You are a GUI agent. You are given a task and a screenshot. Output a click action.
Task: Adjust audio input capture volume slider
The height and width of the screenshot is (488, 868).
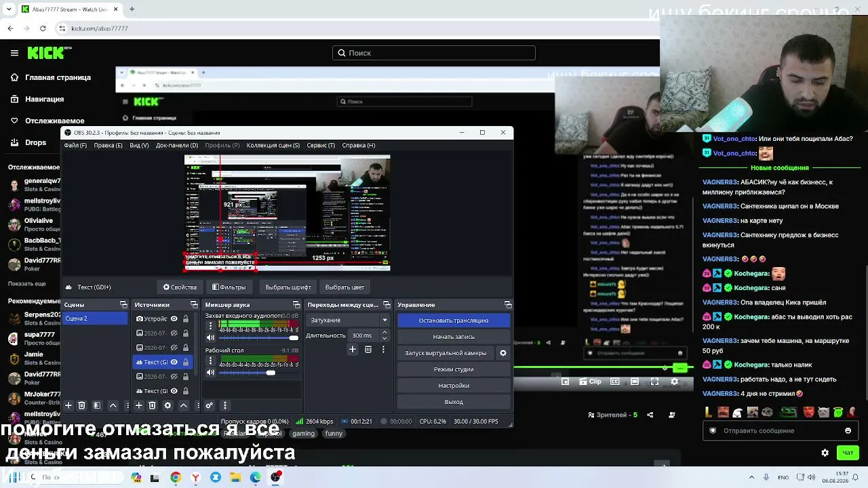coord(259,338)
